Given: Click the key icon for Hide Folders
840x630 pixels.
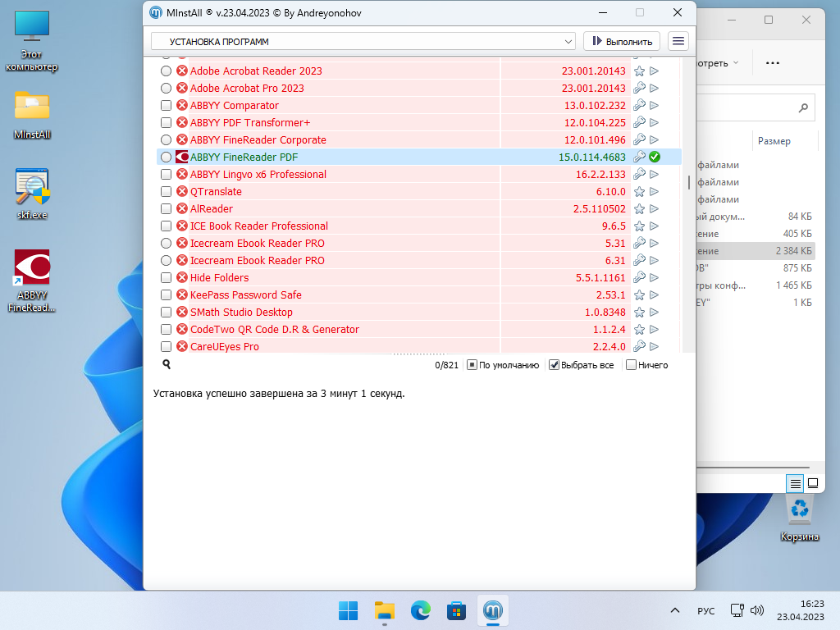Looking at the screenshot, I should [639, 277].
